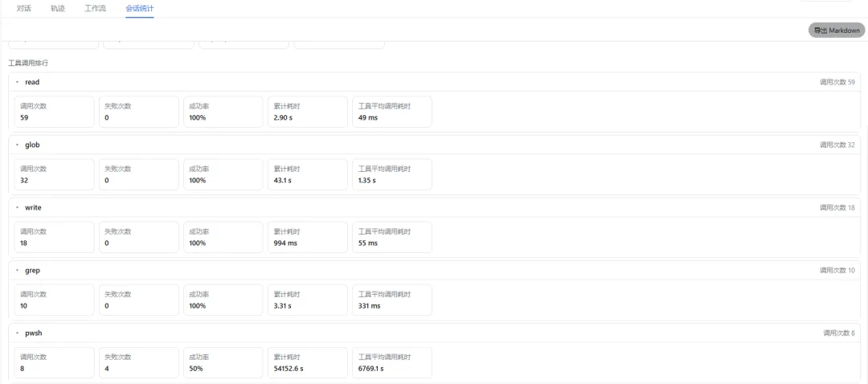Click the write 工具平均调用耗时 55 ms card
The height and width of the screenshot is (384, 868).
[392, 237]
